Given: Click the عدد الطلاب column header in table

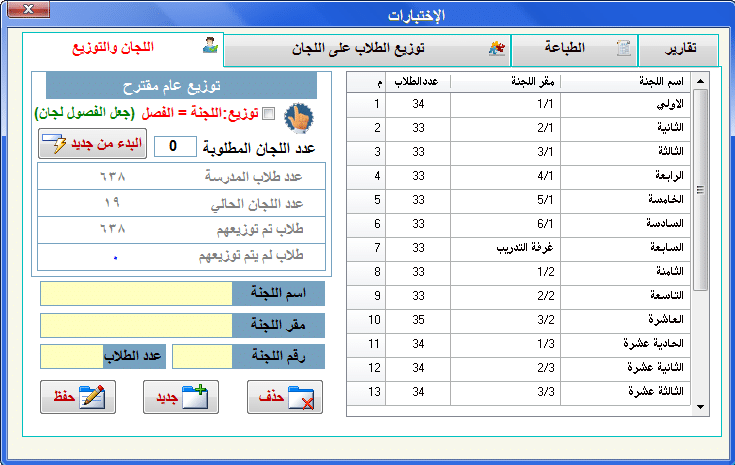Looking at the screenshot, I should (418, 82).
